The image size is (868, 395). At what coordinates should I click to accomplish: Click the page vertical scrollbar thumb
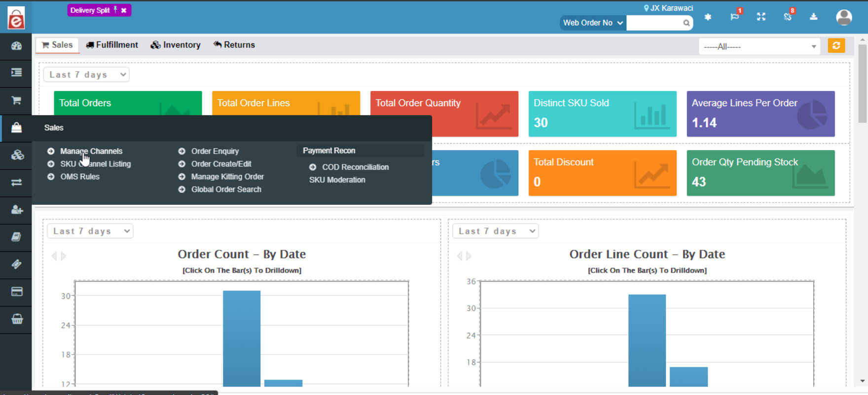863,84
